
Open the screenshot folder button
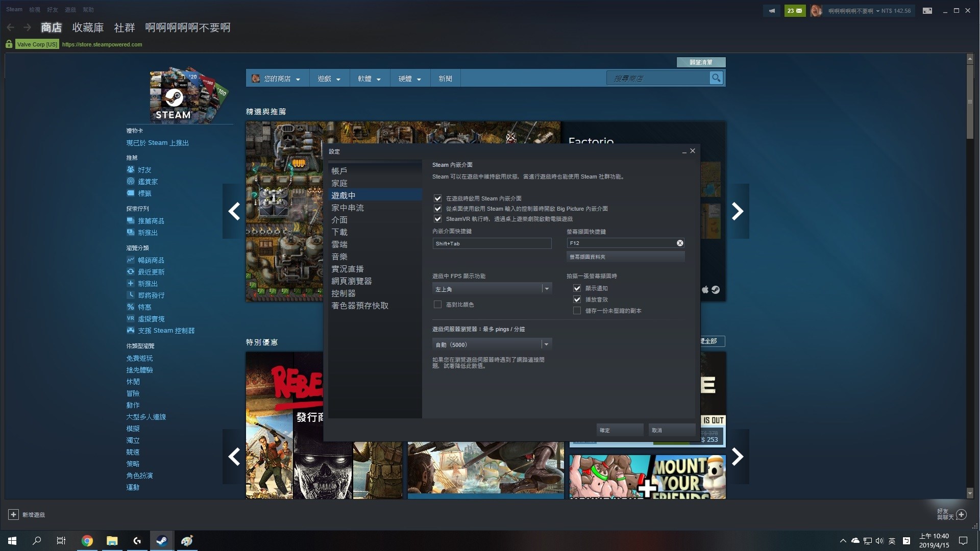coord(625,257)
